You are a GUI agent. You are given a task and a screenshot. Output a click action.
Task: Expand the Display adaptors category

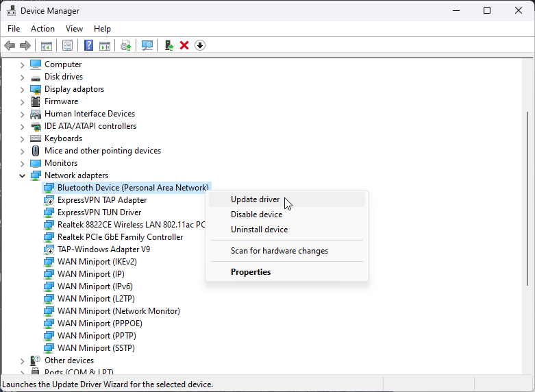(x=22, y=89)
